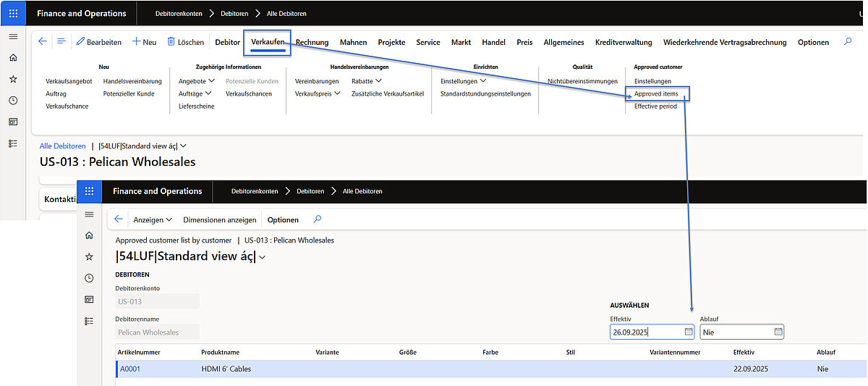Click the Home icon in upper sidebar
This screenshot has width=868, height=386.
coord(13,58)
